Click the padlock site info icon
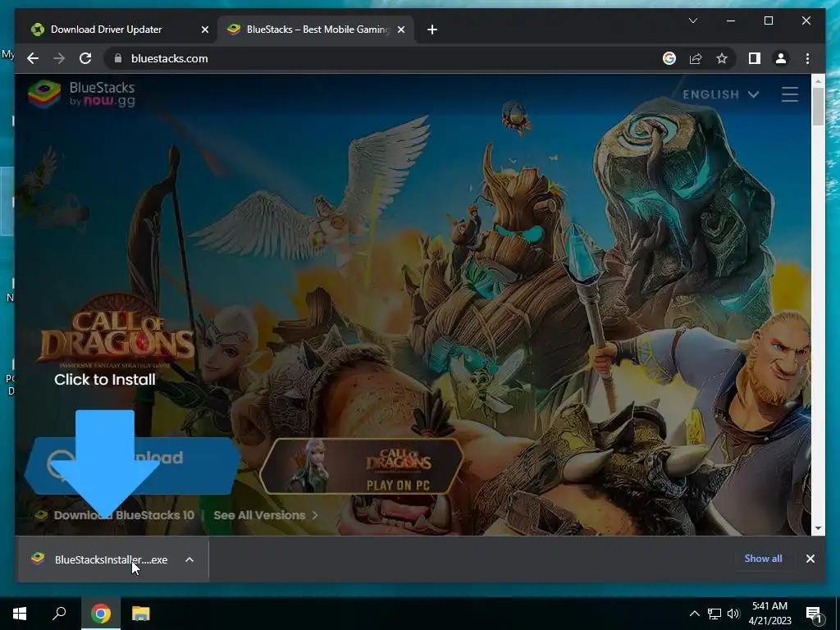Viewport: 840px width, 630px height. click(x=118, y=58)
